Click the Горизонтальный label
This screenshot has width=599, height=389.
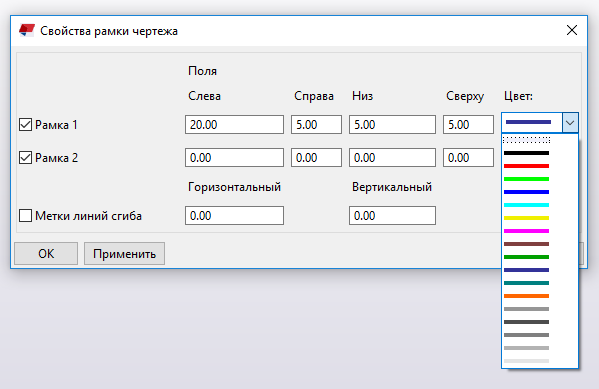click(x=234, y=187)
